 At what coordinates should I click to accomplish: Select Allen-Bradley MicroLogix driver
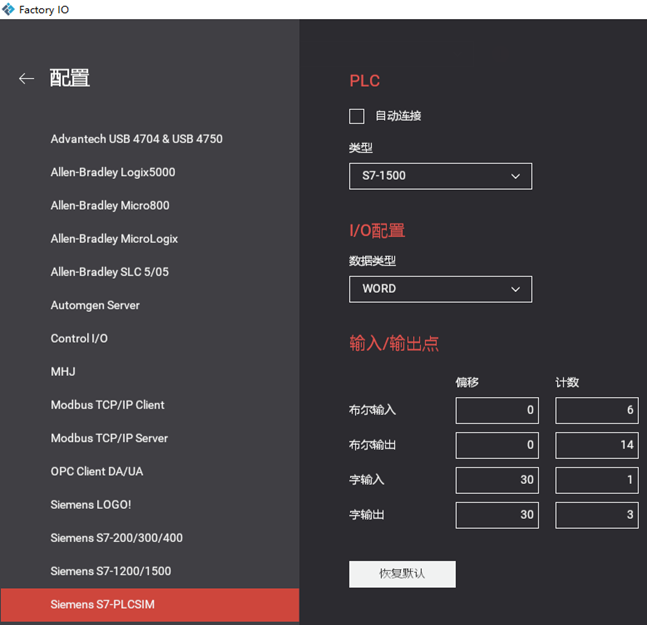(114, 239)
